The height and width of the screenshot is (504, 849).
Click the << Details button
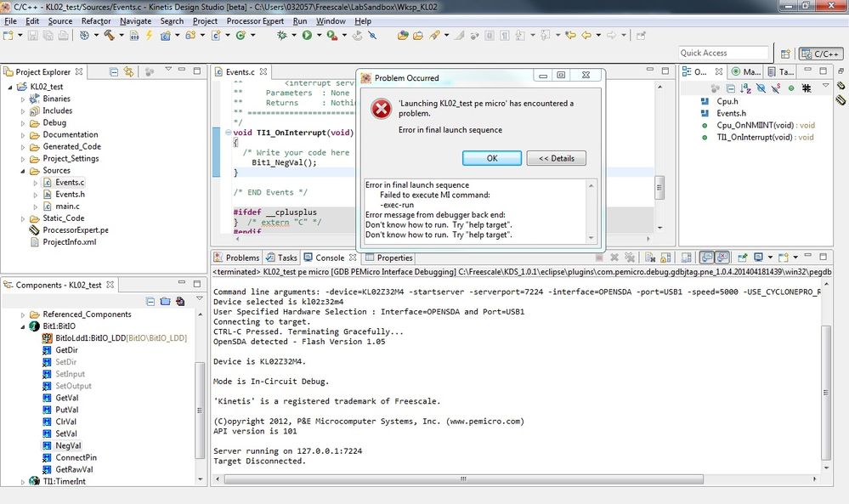click(x=556, y=158)
